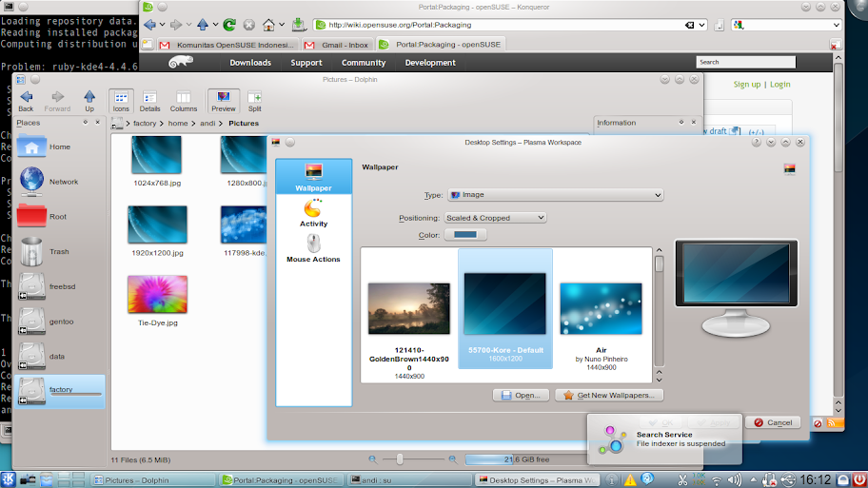
Task: Open Community menu on openSUSE site
Action: point(364,63)
